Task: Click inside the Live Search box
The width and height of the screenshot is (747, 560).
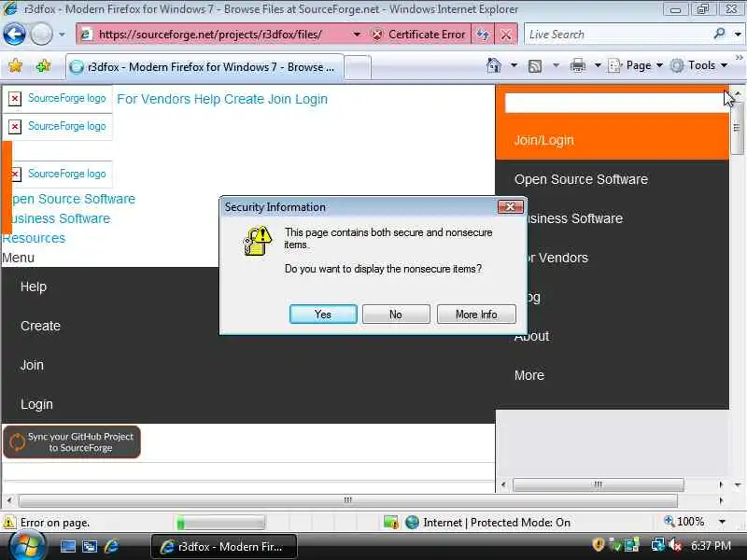Action: point(614,35)
